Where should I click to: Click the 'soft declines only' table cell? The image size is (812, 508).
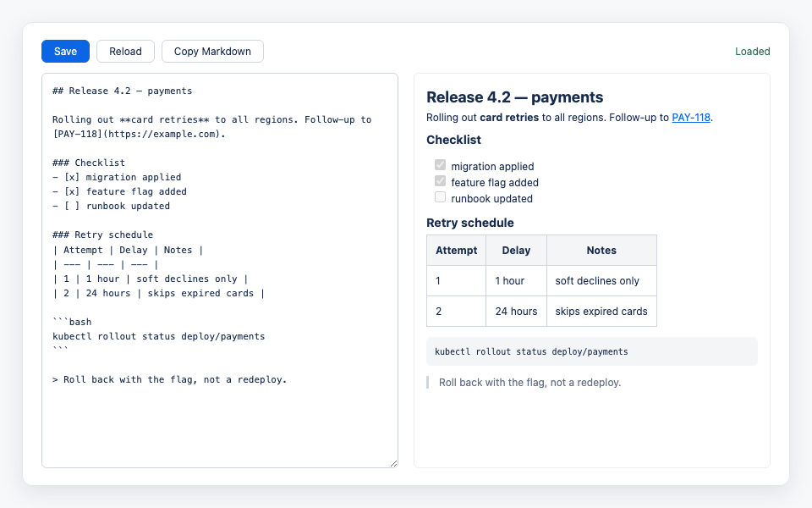(x=601, y=281)
